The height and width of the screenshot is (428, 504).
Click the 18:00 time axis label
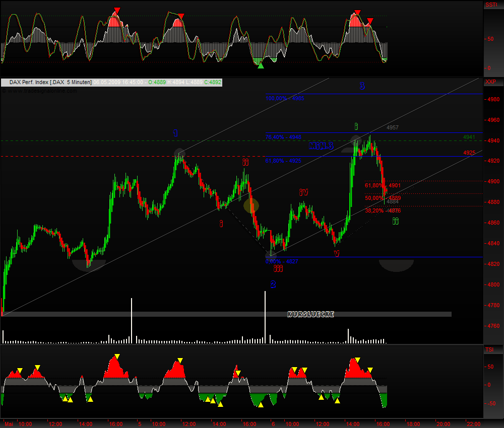[x=412, y=424]
